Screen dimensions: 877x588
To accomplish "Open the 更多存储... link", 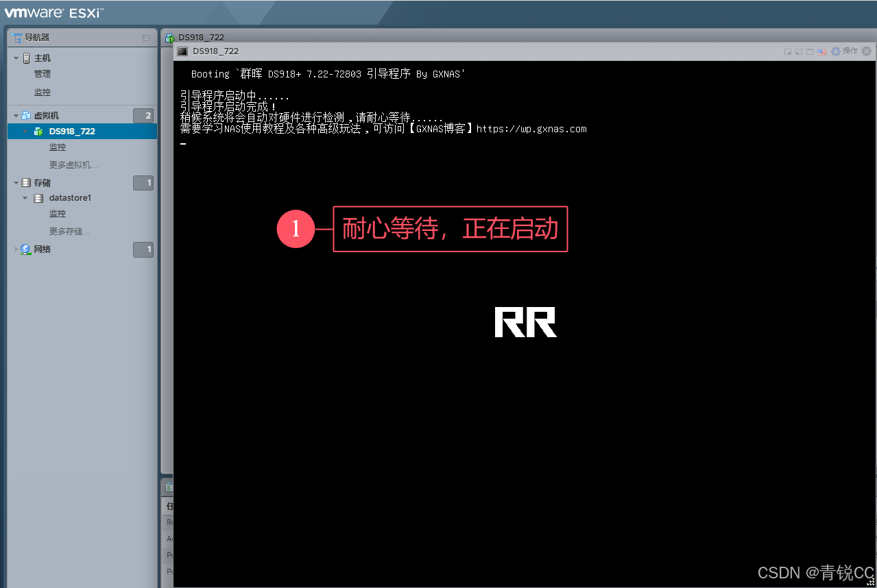I will (70, 232).
